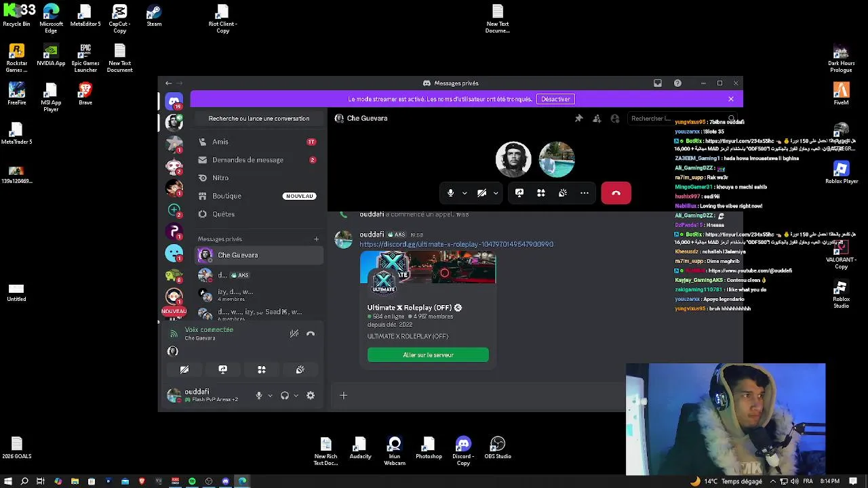
Task: Pin messages icon in Che Guevara header
Action: (578, 119)
